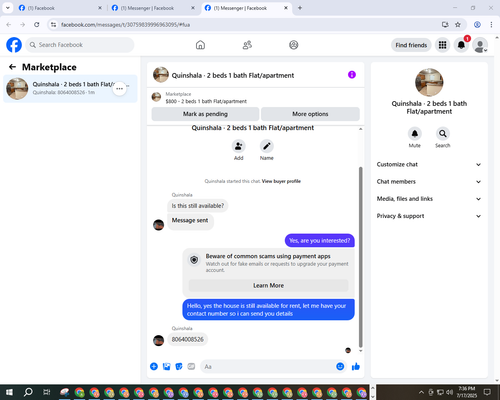Image resolution: width=500 pixels, height=400 pixels.
Task: Switch to the first Facebook tab
Action: click(x=60, y=8)
